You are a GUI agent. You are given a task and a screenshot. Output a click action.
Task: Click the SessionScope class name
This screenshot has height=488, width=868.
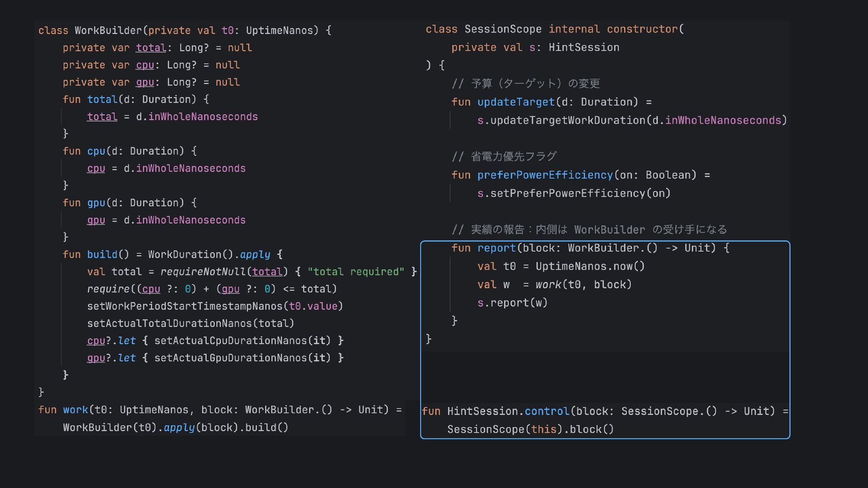coord(503,29)
